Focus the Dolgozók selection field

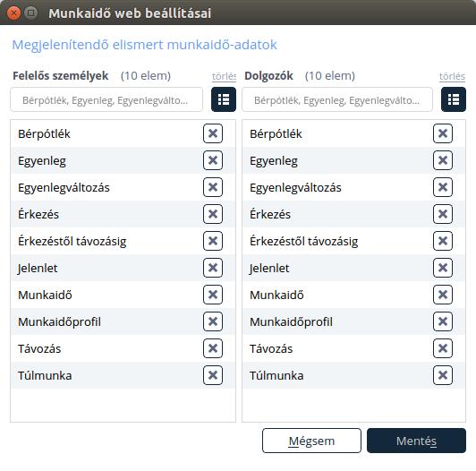337,99
